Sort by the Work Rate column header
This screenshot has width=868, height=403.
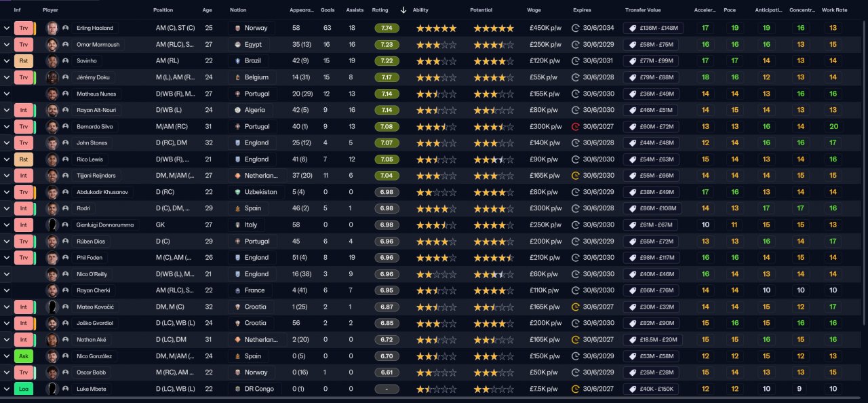(x=834, y=10)
